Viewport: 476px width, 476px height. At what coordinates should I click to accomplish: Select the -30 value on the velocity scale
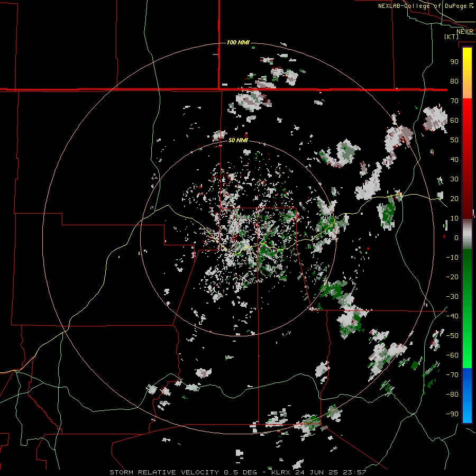452,297
